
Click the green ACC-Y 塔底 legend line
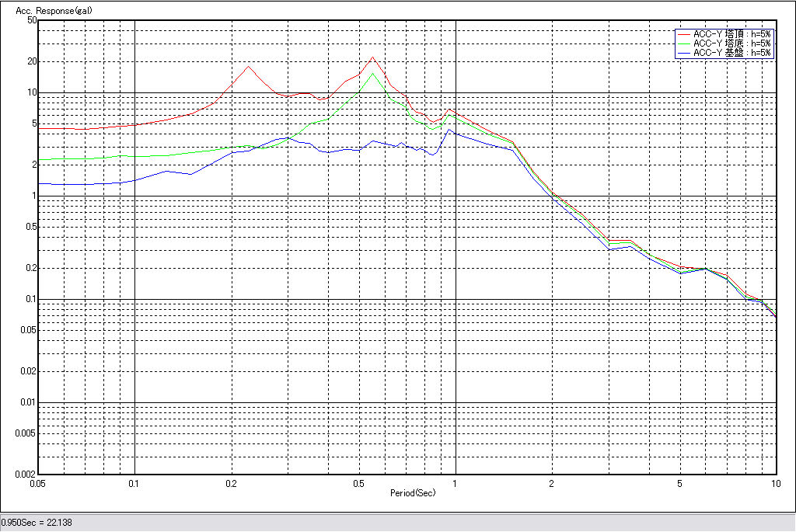[683, 43]
